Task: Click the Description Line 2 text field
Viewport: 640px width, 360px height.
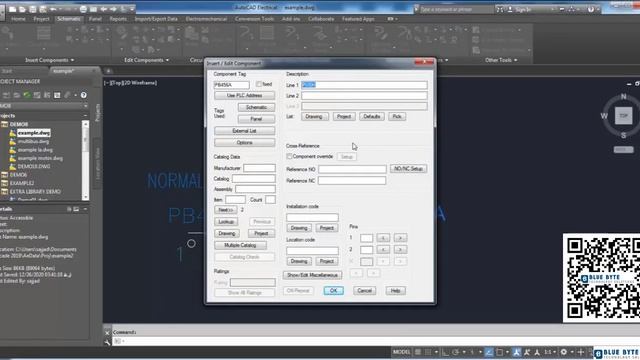Action: pos(364,96)
